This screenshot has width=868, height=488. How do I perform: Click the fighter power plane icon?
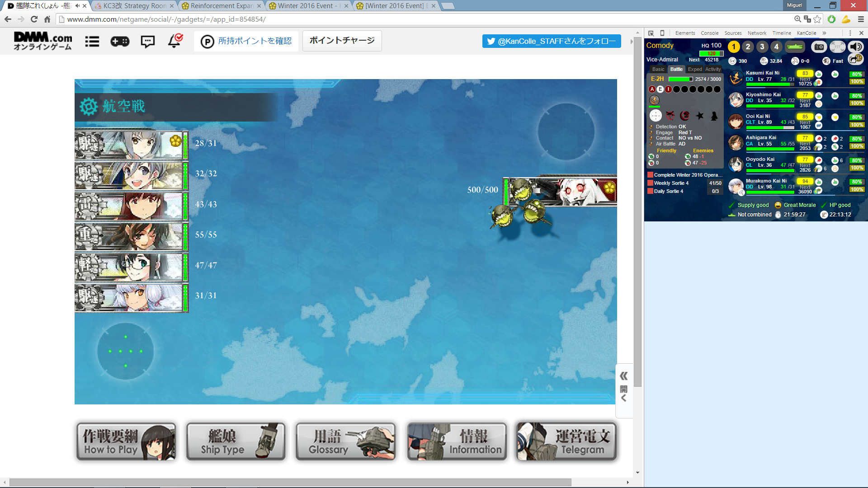tap(795, 61)
